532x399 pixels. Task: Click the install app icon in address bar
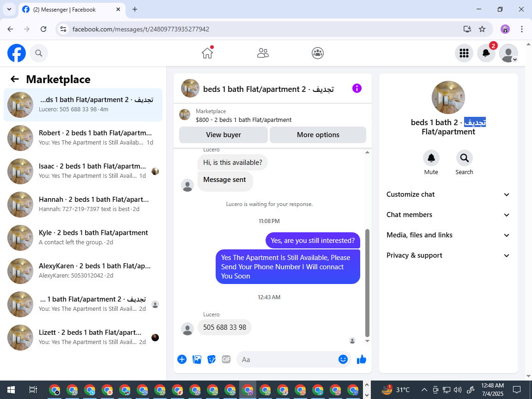click(x=467, y=29)
